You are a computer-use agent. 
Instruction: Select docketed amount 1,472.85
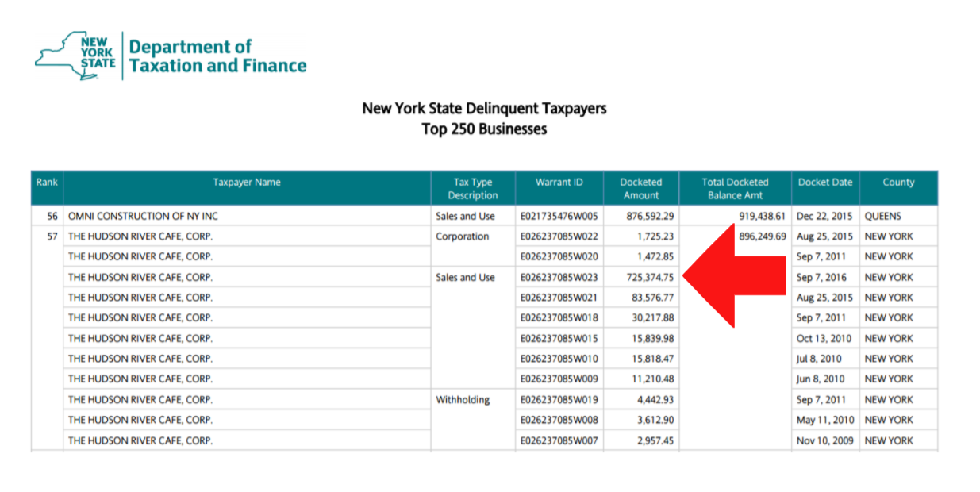656,257
